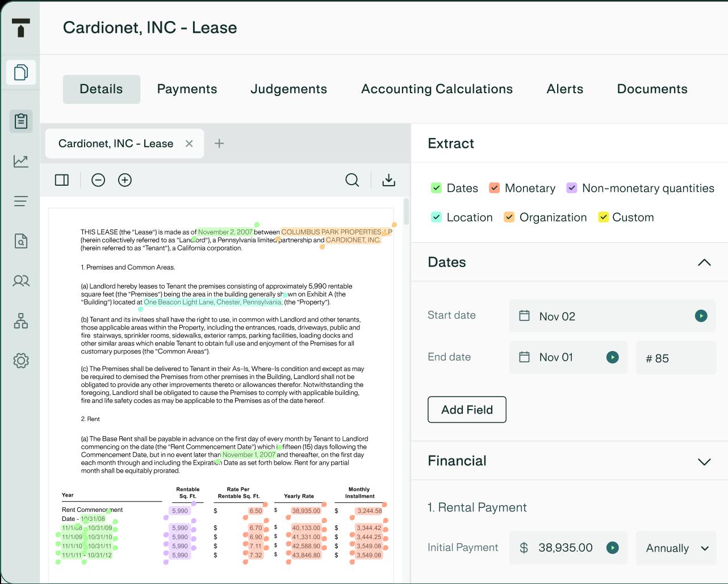
Task: Click the hierarchy org-chart sidebar icon
Action: pos(21,321)
